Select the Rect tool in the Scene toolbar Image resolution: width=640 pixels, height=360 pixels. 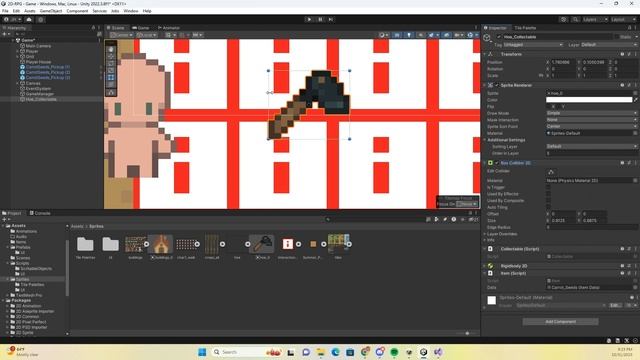pyautogui.click(x=111, y=77)
